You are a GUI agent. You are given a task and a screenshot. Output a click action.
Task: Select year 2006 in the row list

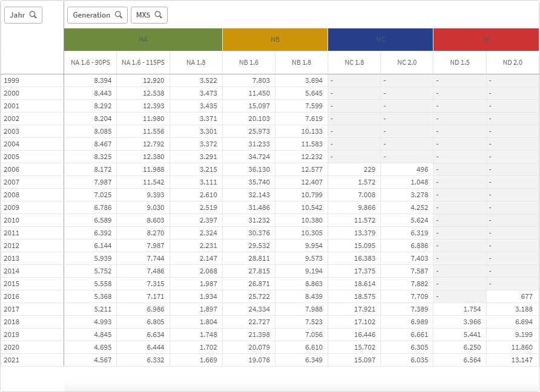coord(12,169)
